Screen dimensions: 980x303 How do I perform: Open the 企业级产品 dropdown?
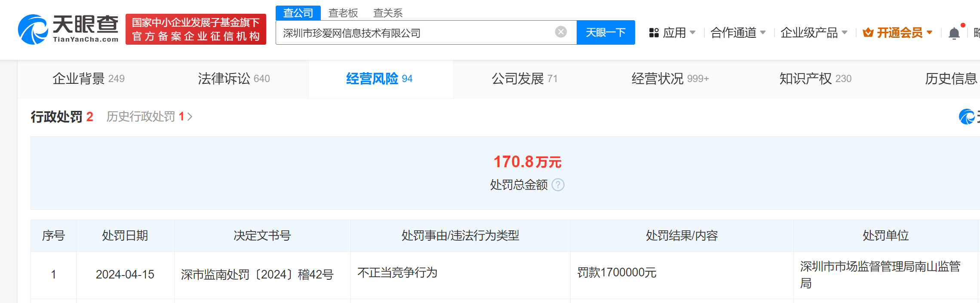pos(814,33)
